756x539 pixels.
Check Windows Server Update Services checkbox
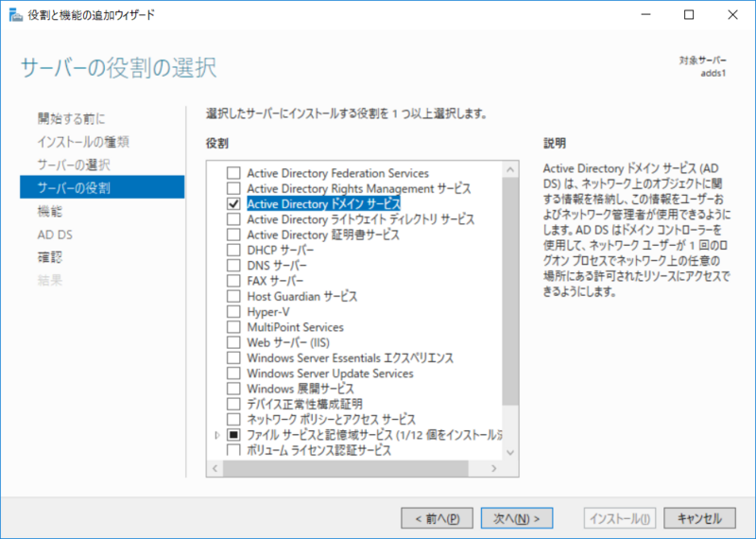tap(233, 374)
